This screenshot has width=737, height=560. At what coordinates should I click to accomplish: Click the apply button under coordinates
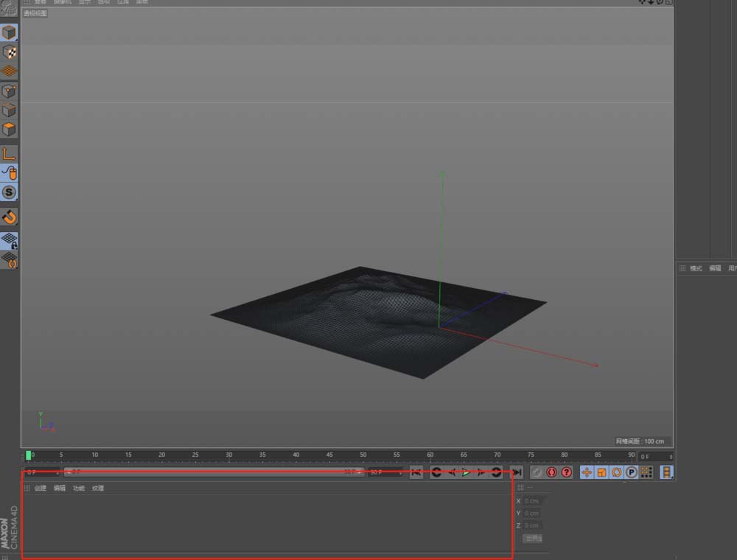(x=533, y=539)
